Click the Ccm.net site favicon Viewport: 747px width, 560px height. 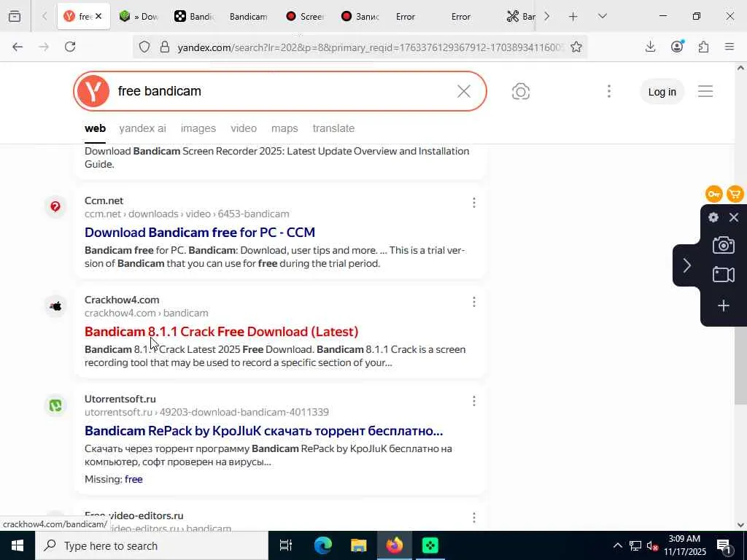(x=55, y=206)
